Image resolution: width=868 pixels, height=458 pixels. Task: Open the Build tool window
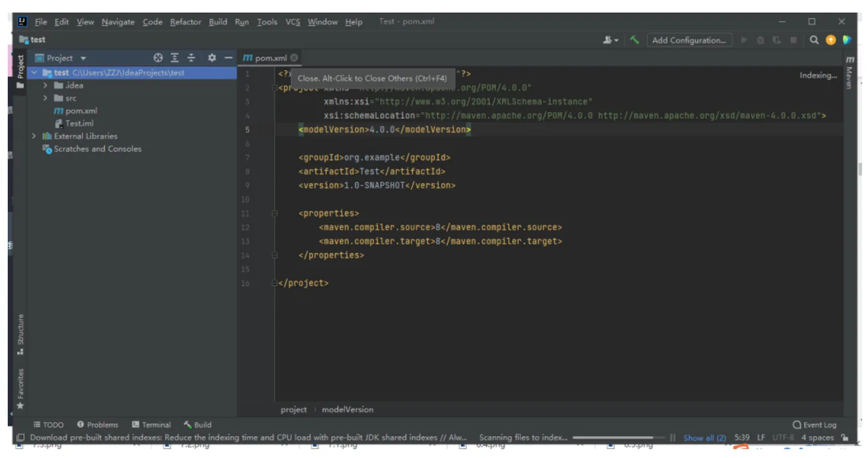(x=197, y=425)
